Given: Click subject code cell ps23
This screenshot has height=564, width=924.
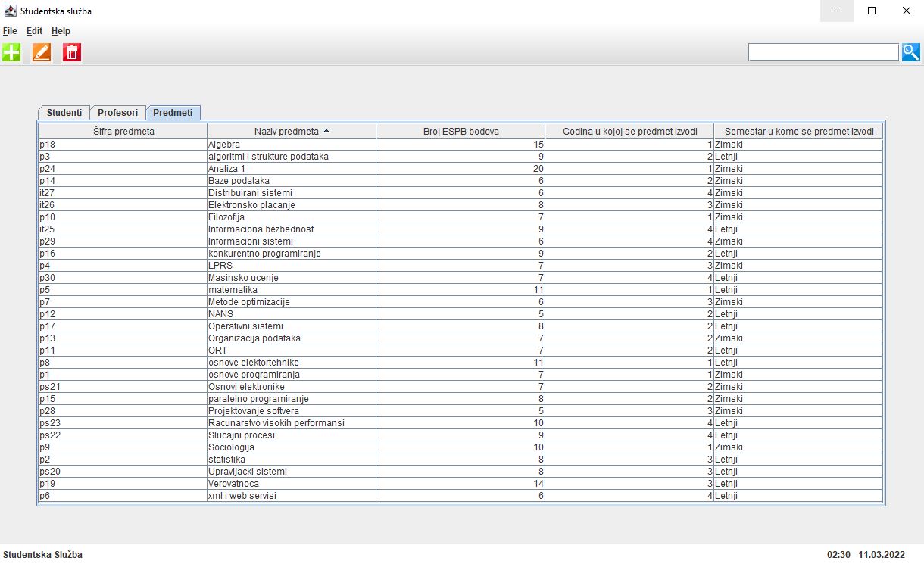Looking at the screenshot, I should click(123, 423).
